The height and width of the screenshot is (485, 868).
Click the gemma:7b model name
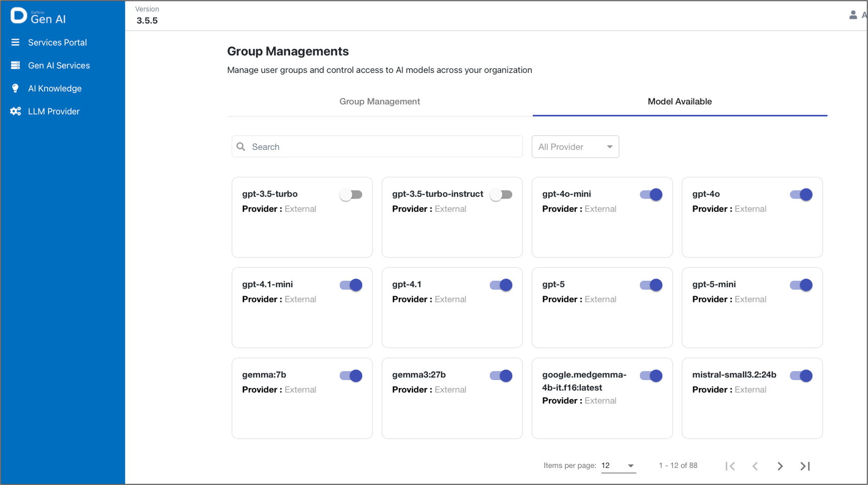pyautogui.click(x=264, y=375)
